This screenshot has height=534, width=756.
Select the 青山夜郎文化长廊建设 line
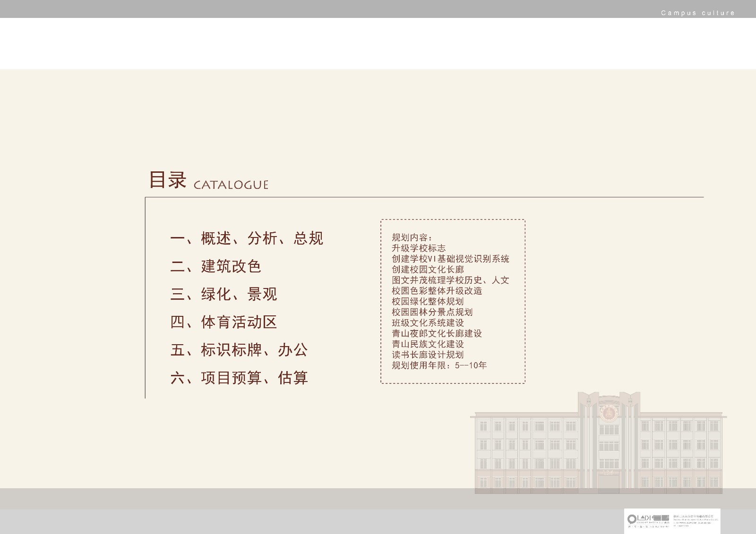point(437,333)
